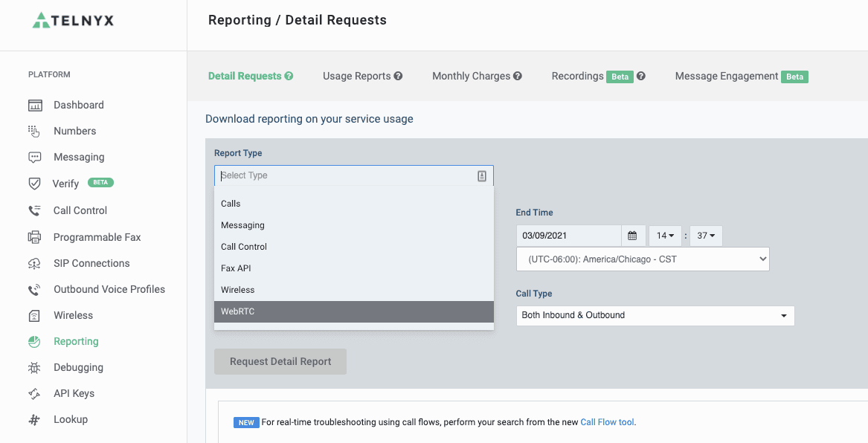Open Verify page in sidebar
The height and width of the screenshot is (443, 868).
[x=65, y=184]
